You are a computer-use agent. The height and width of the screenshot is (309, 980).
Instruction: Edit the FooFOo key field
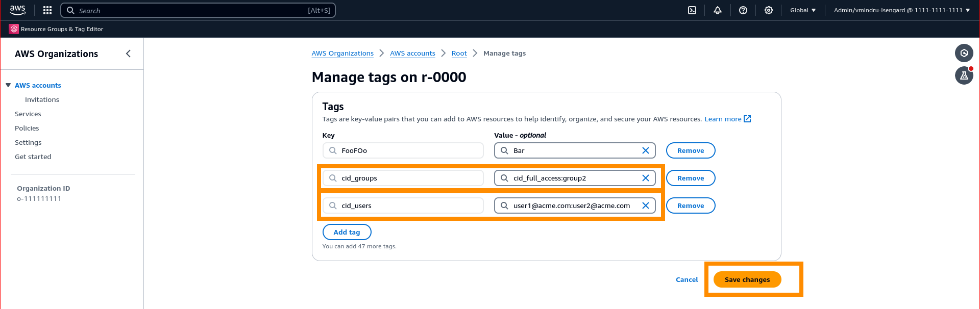(403, 150)
